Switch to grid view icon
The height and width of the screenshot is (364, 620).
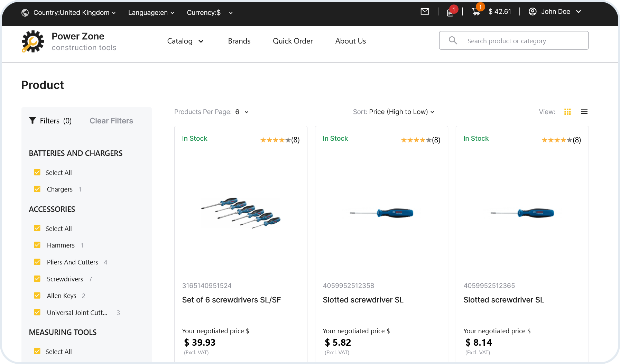pyautogui.click(x=567, y=112)
